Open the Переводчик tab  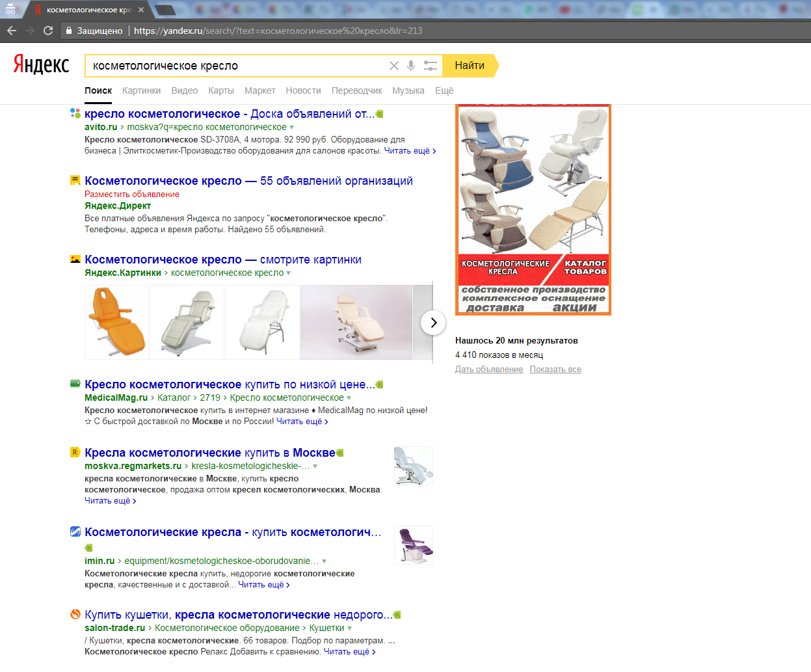[357, 90]
